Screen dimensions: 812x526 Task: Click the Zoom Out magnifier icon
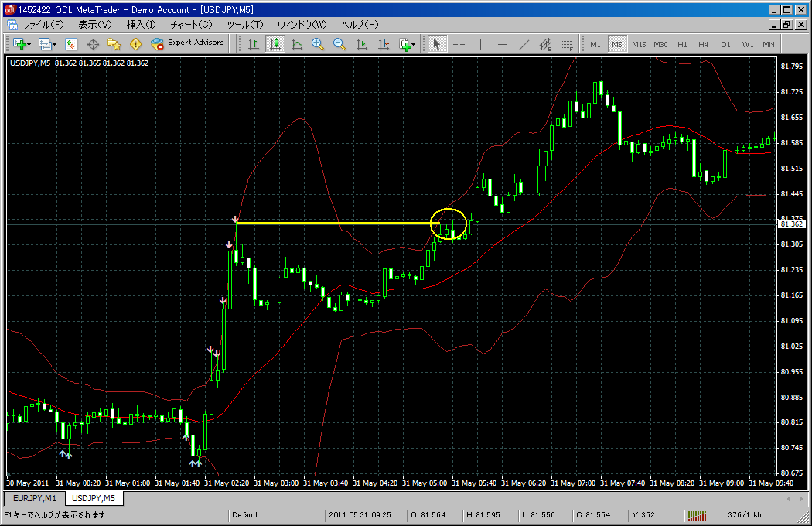(339, 44)
